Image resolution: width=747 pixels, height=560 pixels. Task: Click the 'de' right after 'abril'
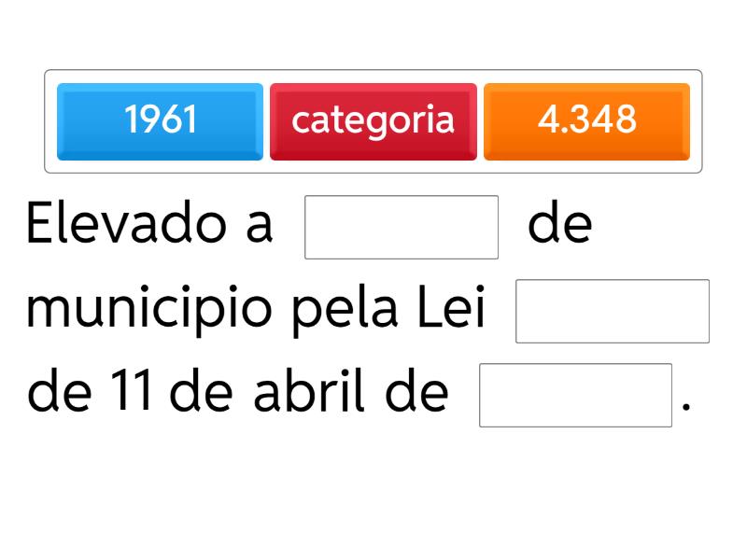pyautogui.click(x=416, y=393)
